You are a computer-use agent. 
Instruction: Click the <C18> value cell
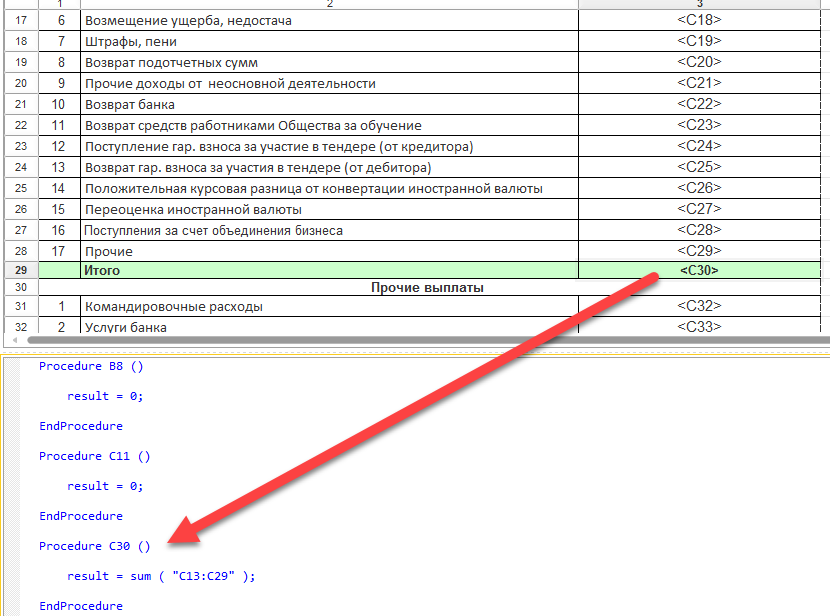click(x=698, y=20)
